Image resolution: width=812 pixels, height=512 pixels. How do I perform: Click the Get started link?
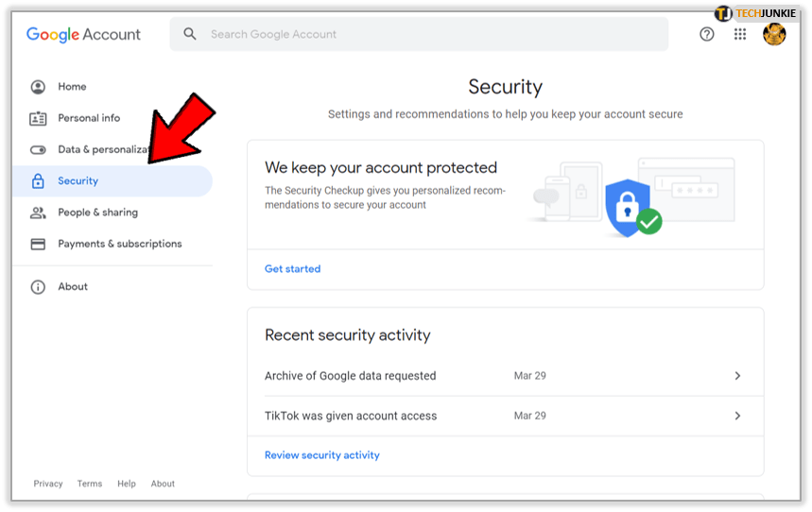(292, 269)
